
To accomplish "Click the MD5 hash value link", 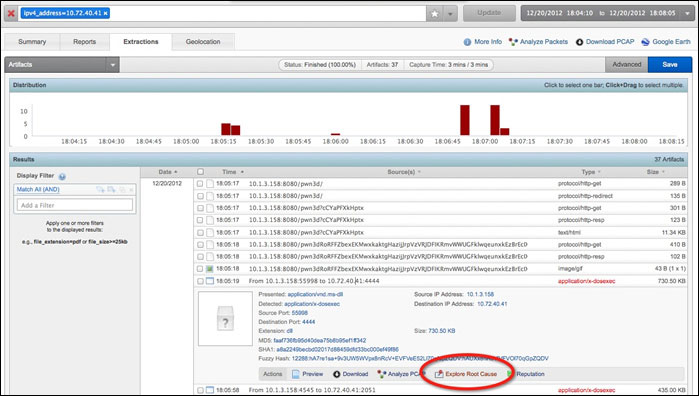I will [320, 340].
